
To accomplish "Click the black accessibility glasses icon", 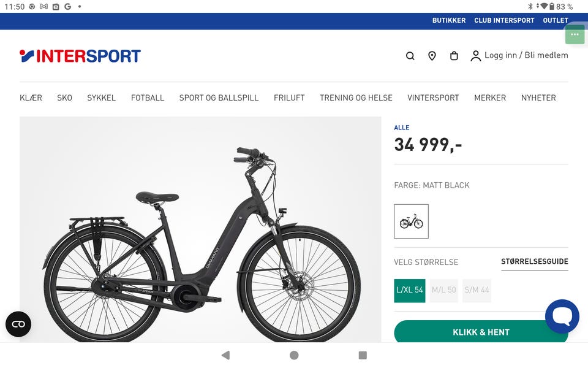I will tap(18, 324).
